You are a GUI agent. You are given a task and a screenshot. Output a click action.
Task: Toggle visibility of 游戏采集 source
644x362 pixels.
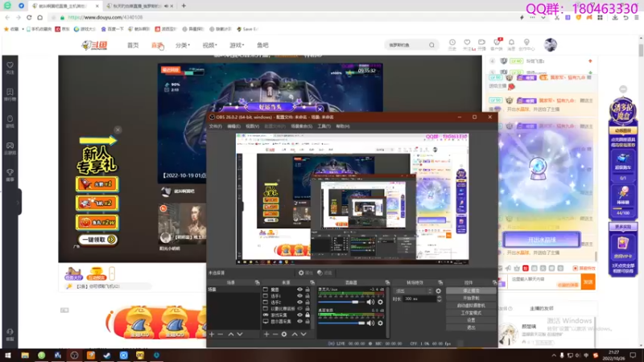click(x=299, y=315)
